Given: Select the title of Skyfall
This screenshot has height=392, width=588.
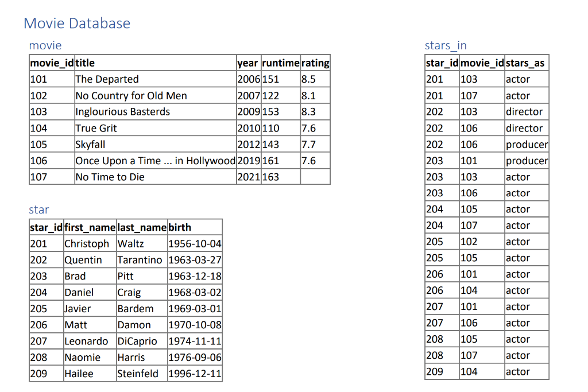Looking at the screenshot, I should coord(91,144).
